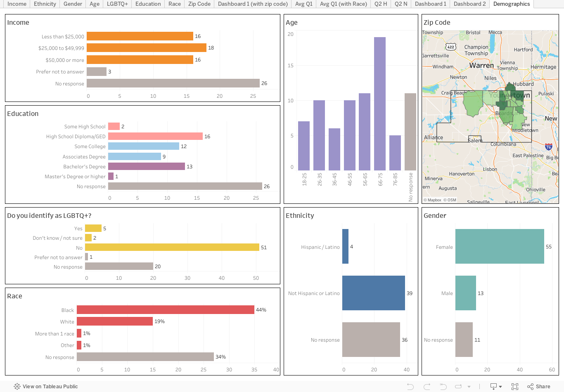Viewport: 564px width, 392px height.
Task: Select the Hispanic / Latino bar
Action: pyautogui.click(x=345, y=246)
